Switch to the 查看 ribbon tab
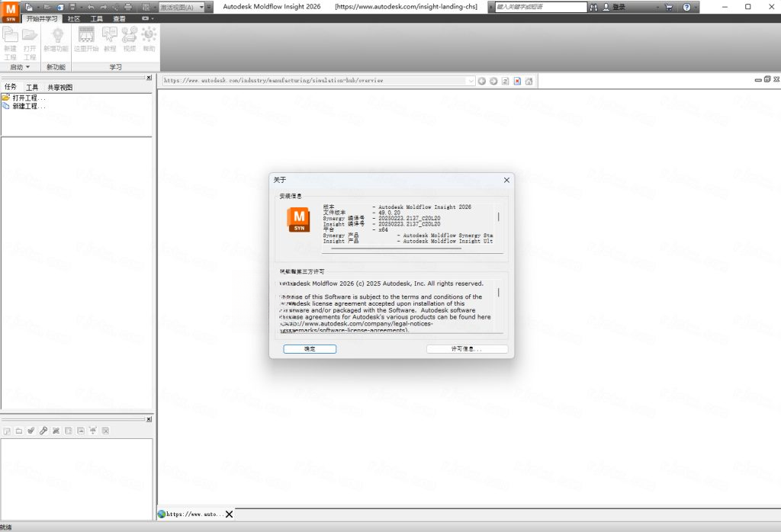This screenshot has width=781, height=532. [x=119, y=18]
